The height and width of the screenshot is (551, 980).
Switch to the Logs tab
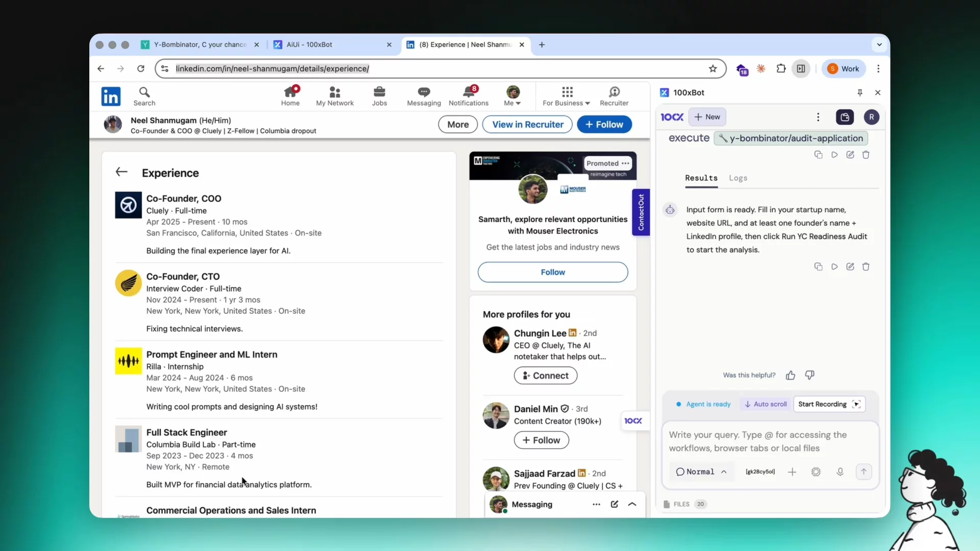coord(738,178)
